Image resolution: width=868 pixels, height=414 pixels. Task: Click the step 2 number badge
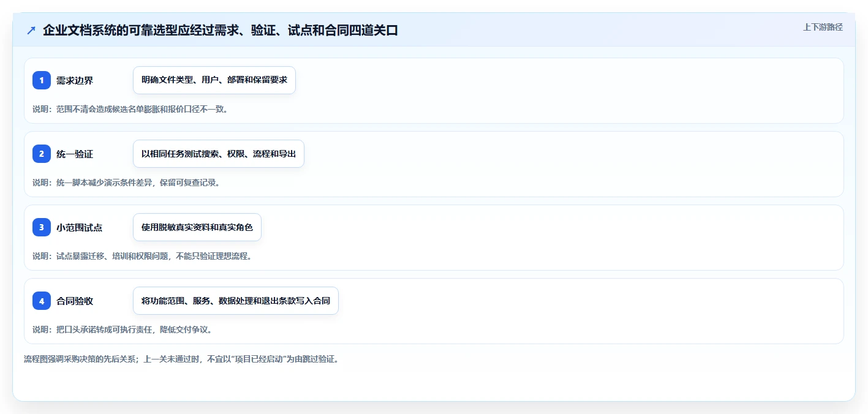(x=42, y=154)
